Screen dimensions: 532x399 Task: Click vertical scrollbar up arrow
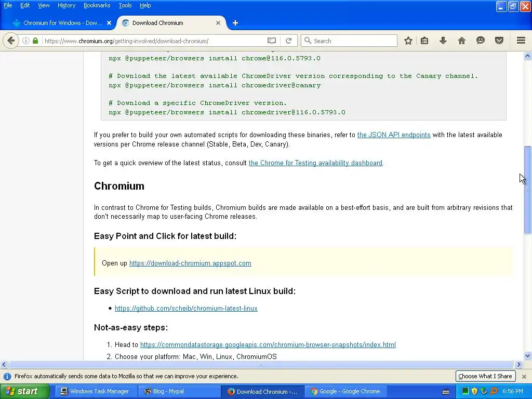528,56
